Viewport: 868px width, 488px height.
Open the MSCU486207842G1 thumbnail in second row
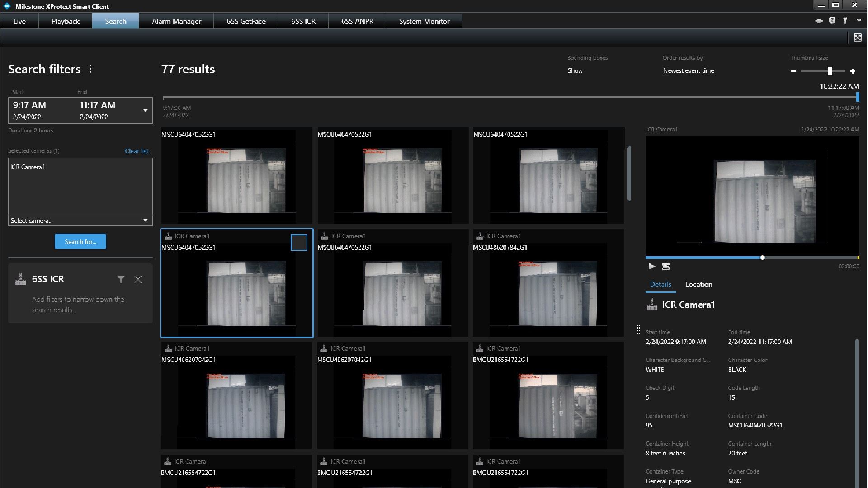pos(548,283)
